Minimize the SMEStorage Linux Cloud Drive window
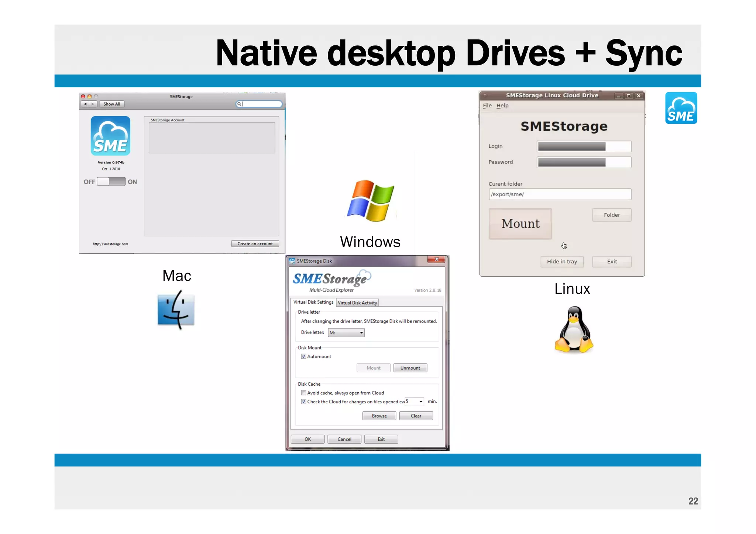This screenshot has width=756, height=534. (619, 96)
